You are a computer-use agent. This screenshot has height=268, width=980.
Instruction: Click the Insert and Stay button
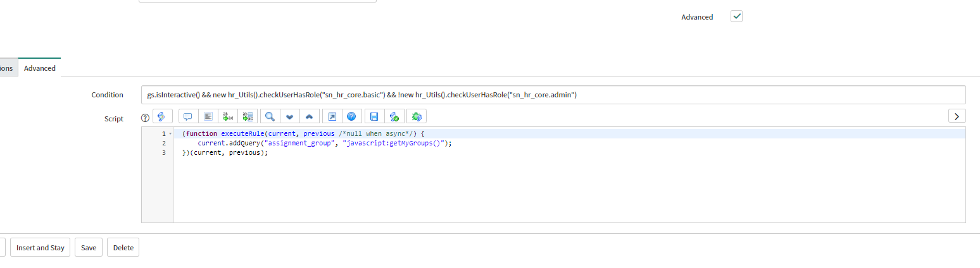point(41,248)
